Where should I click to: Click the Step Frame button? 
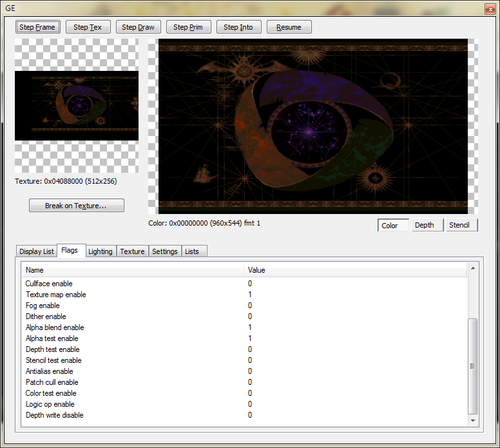[x=38, y=27]
